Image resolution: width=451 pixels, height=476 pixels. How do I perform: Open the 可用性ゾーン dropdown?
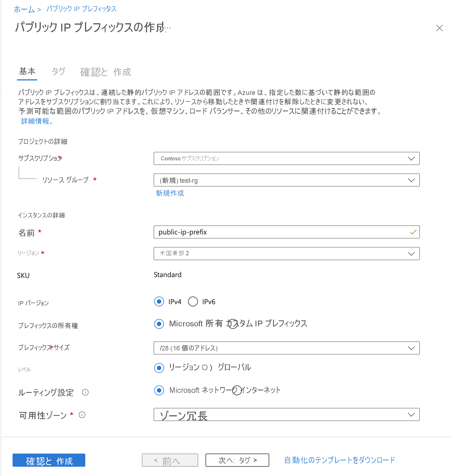286,415
